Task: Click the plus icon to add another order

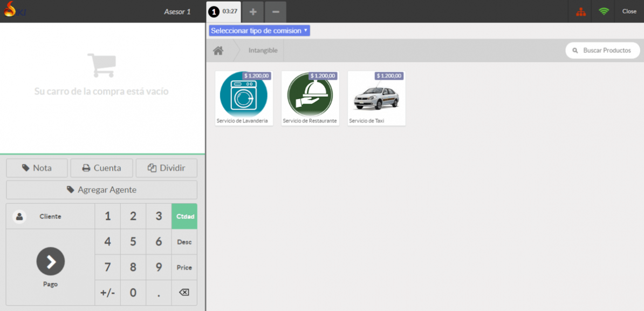Action: pos(252,11)
